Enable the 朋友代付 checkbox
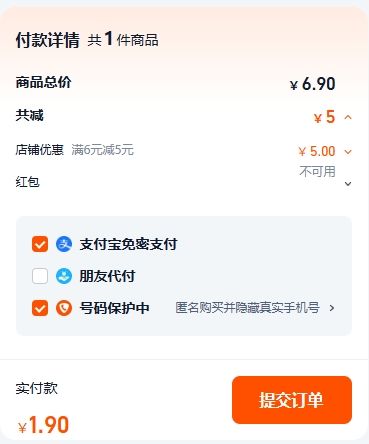 point(40,276)
